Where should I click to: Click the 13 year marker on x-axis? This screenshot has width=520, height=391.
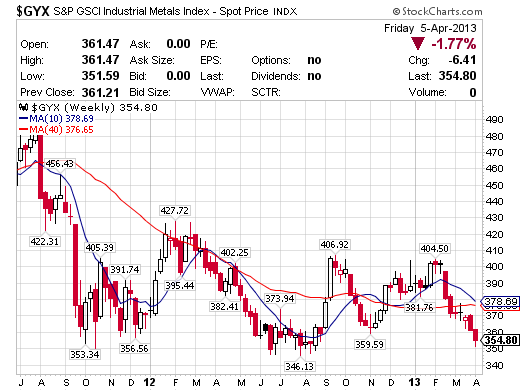tap(415, 382)
